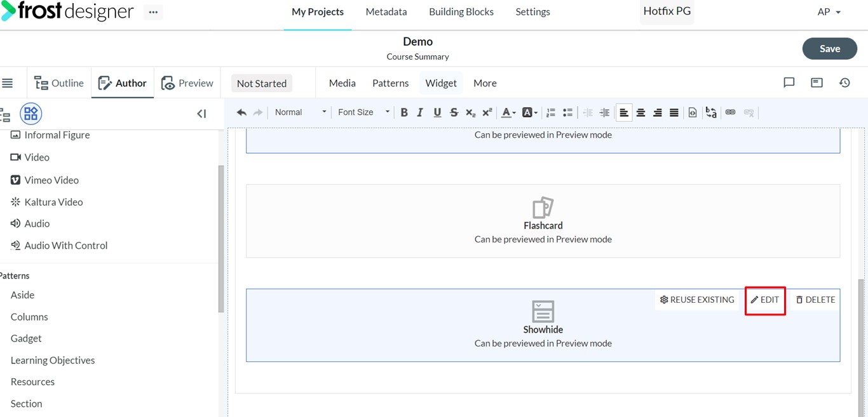
Task: Align text left
Action: coord(624,112)
